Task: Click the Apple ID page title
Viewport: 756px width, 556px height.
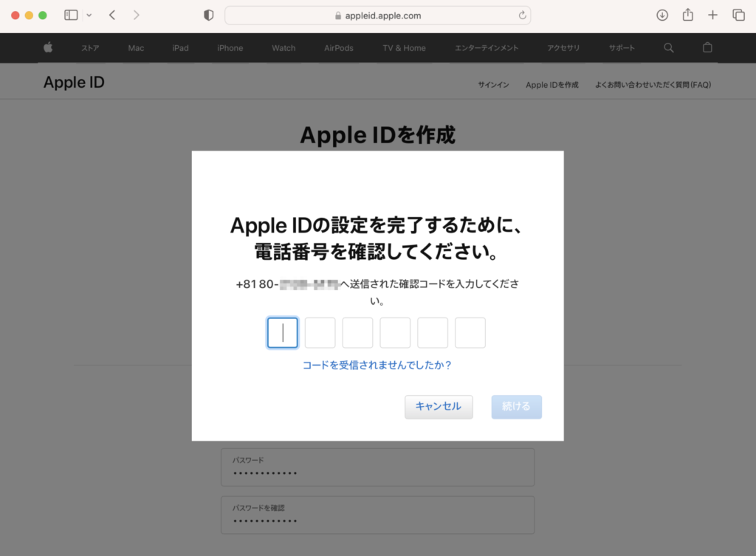Action: pyautogui.click(x=74, y=83)
